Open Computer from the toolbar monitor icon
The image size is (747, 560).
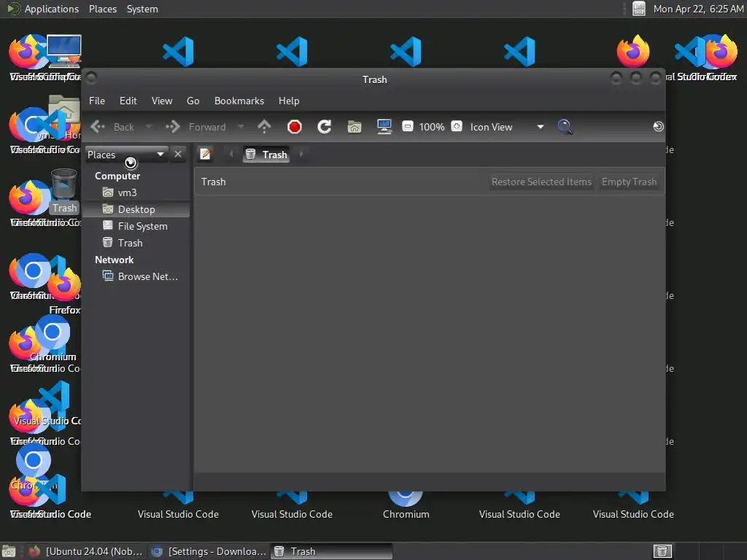(x=384, y=127)
